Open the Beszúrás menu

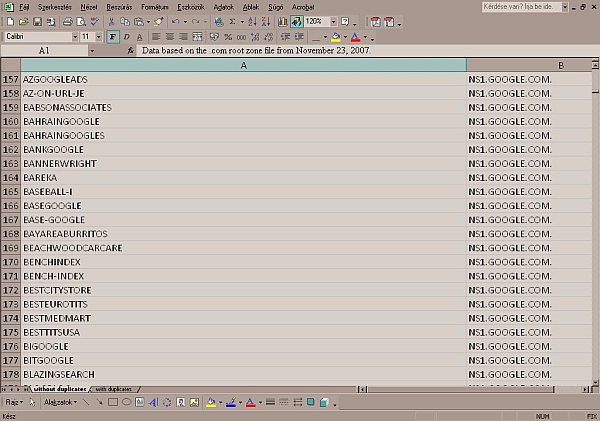[x=119, y=7]
